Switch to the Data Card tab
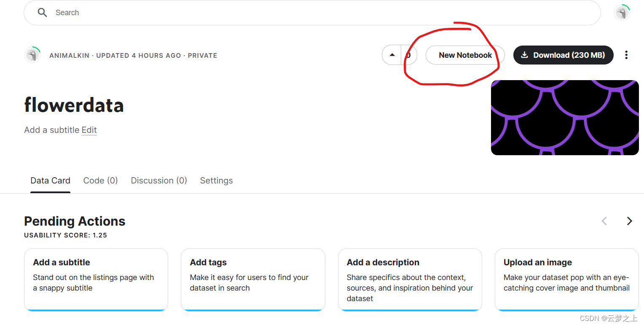This screenshot has height=326, width=644. pos(50,181)
